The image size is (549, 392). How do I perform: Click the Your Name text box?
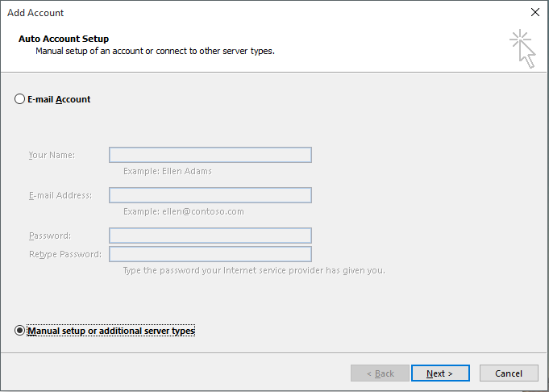[x=210, y=155]
